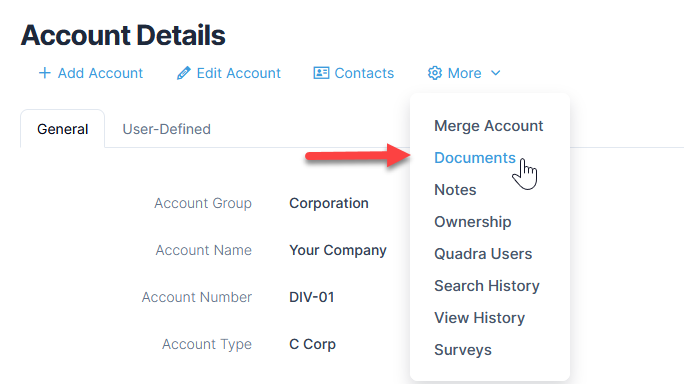Choose Merge Account from the menu

point(489,126)
